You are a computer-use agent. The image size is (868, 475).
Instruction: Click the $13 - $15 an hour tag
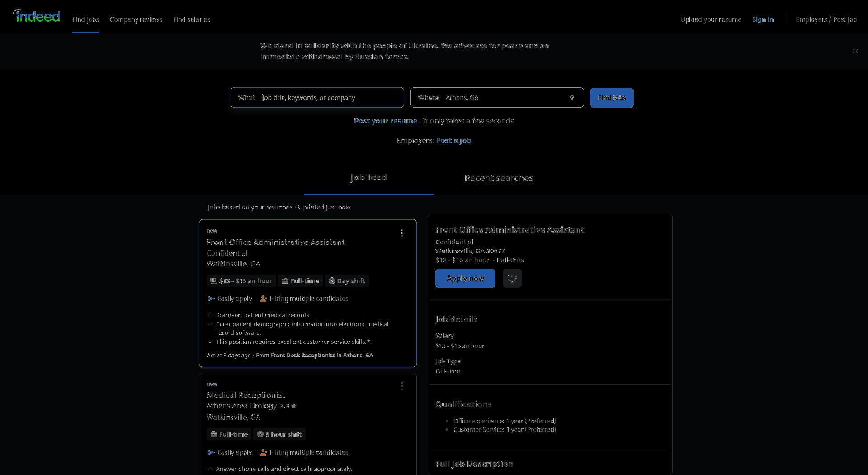point(241,281)
